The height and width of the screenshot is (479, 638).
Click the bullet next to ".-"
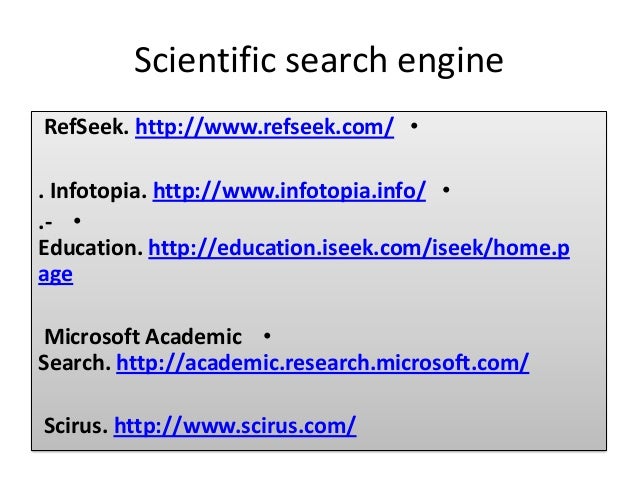coord(76,220)
